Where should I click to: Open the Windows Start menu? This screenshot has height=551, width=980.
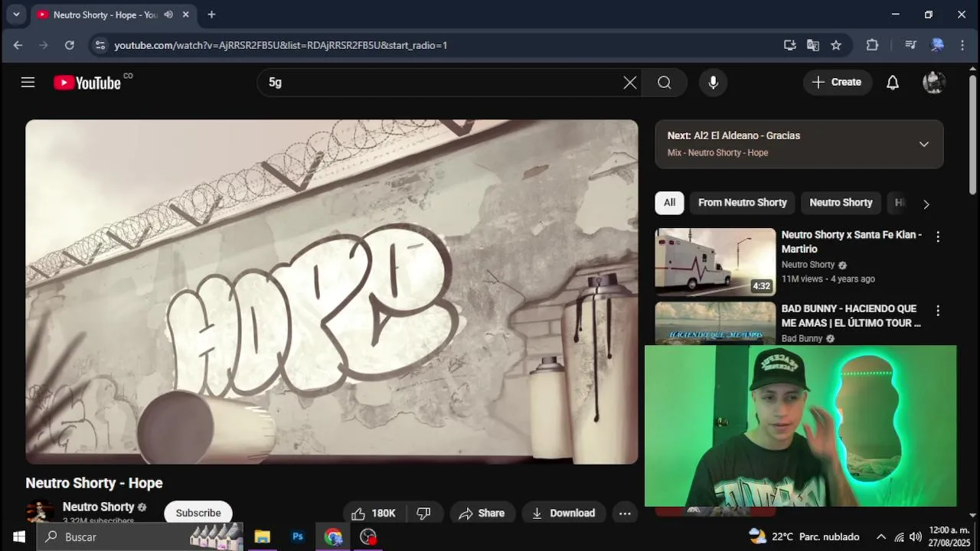tap(18, 536)
